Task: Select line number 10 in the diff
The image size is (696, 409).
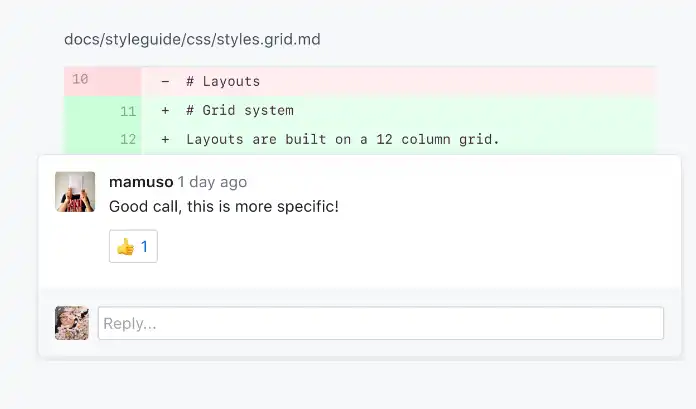Action: point(80,79)
